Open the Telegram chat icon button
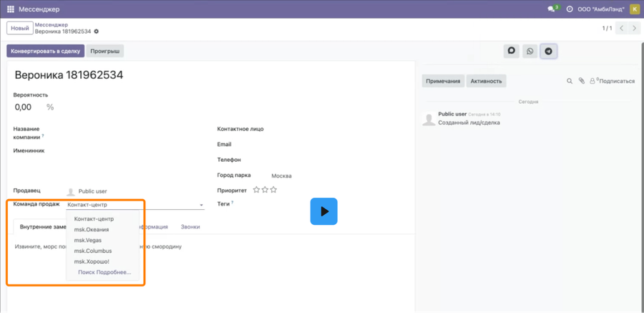The image size is (644, 313). (x=548, y=52)
